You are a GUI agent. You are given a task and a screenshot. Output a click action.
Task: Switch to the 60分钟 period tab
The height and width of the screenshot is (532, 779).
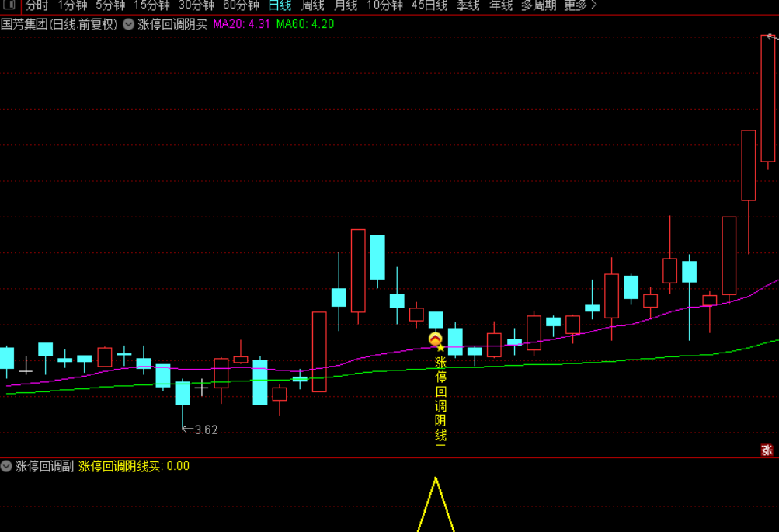point(241,6)
